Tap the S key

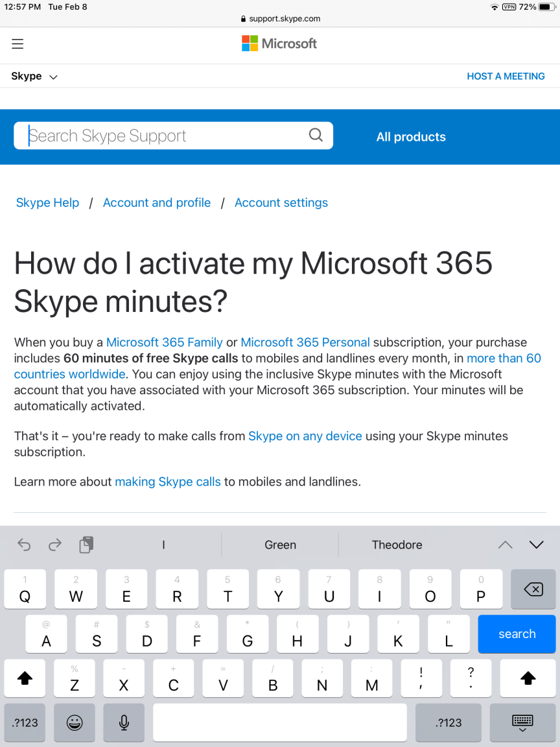pos(97,634)
